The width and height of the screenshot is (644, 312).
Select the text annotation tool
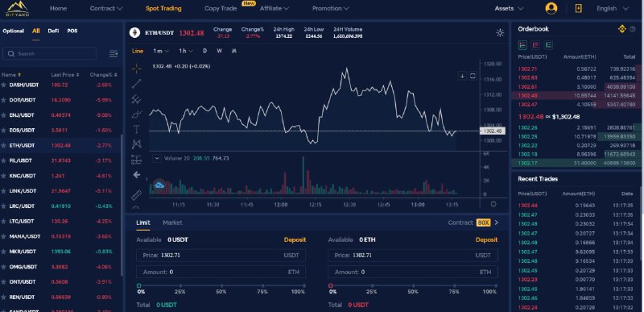coord(136,129)
